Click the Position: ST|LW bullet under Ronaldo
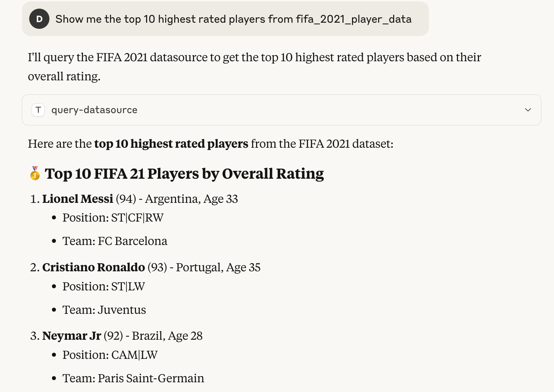 point(103,286)
